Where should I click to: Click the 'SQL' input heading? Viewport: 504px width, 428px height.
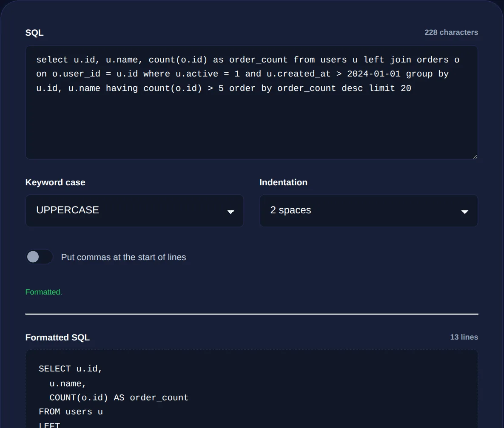34,33
